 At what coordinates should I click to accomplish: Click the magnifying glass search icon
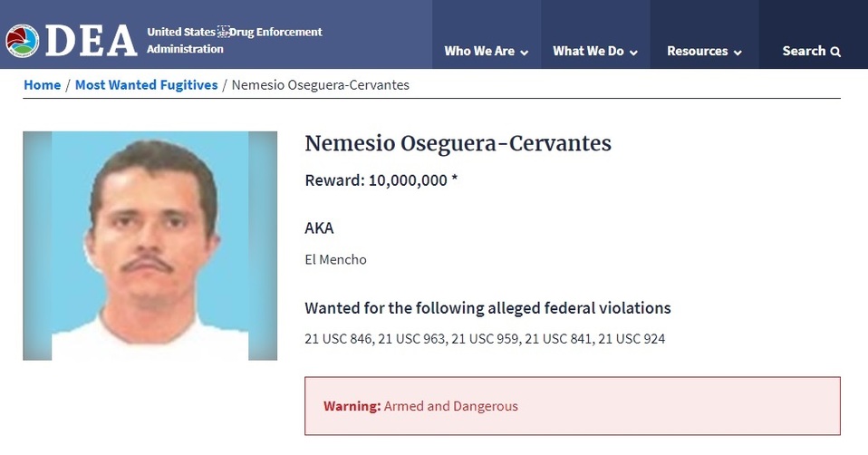tap(835, 52)
